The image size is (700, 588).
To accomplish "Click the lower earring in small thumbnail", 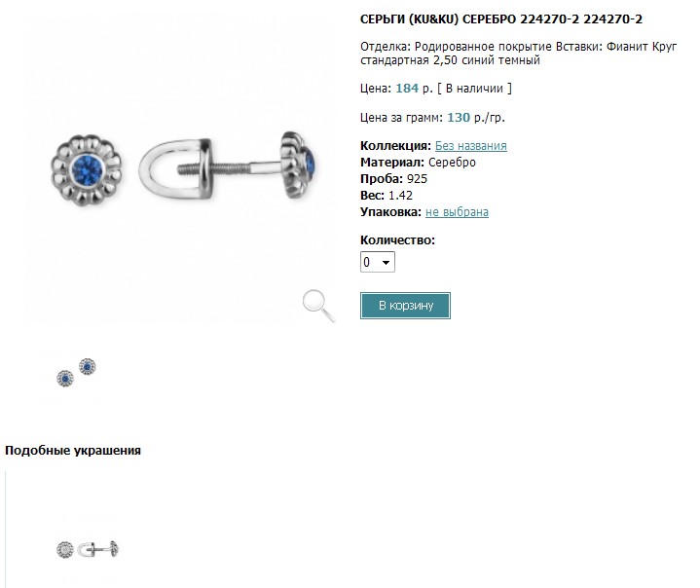I will (x=65, y=379).
